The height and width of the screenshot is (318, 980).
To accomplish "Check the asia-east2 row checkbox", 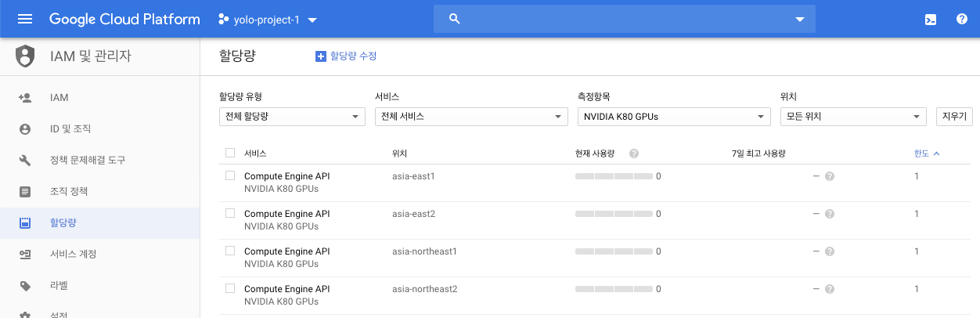I will (230, 213).
